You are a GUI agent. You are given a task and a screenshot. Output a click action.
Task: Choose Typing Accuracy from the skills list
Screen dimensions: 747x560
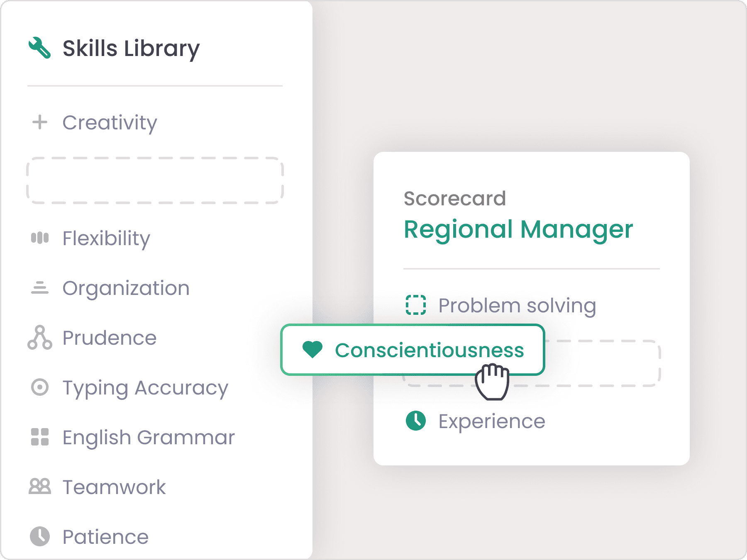(x=145, y=387)
